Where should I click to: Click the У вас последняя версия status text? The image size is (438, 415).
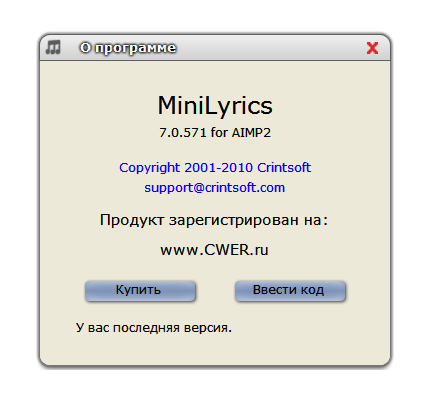154,328
